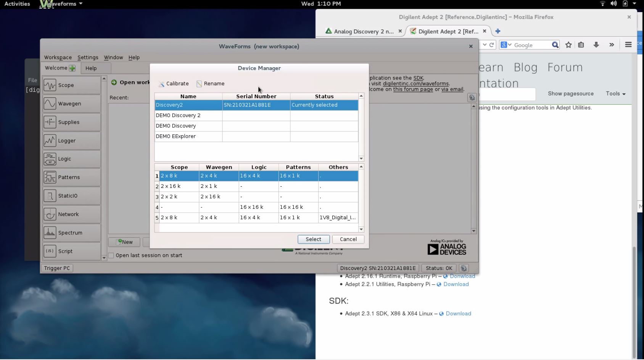Reload page in Firefox
Image resolution: width=644 pixels, height=360 pixels.
(x=492, y=45)
